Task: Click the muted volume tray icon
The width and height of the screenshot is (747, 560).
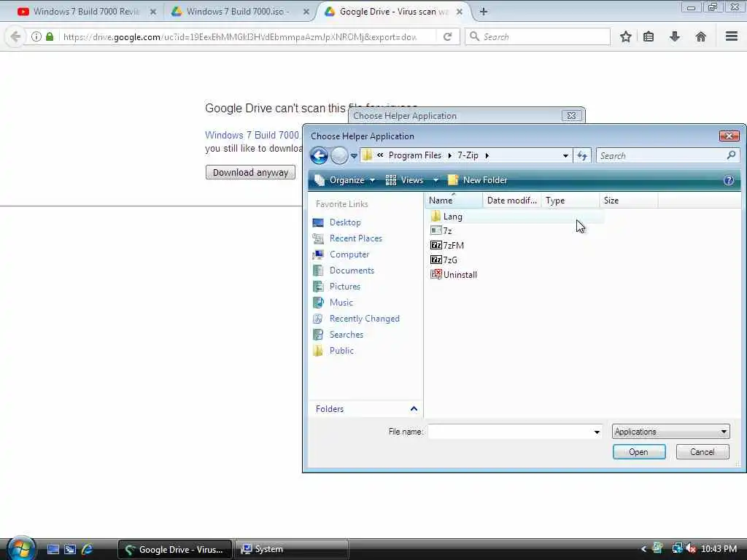Action: click(691, 548)
